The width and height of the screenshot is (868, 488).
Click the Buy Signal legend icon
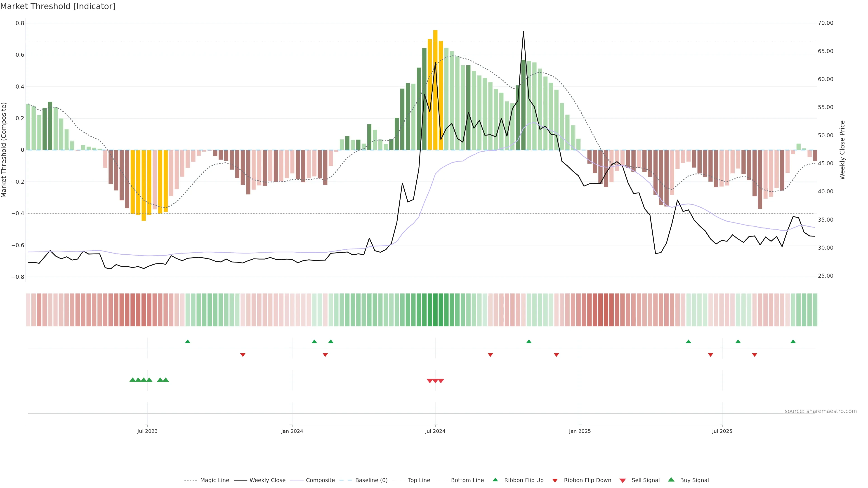click(671, 480)
